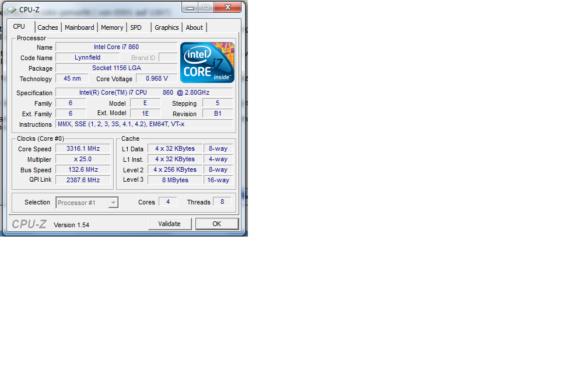Click the OK button
This screenshot has width=588, height=368.
[x=217, y=224]
